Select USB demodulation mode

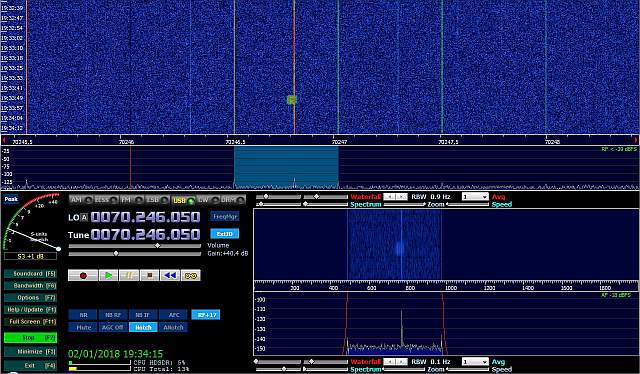point(183,200)
